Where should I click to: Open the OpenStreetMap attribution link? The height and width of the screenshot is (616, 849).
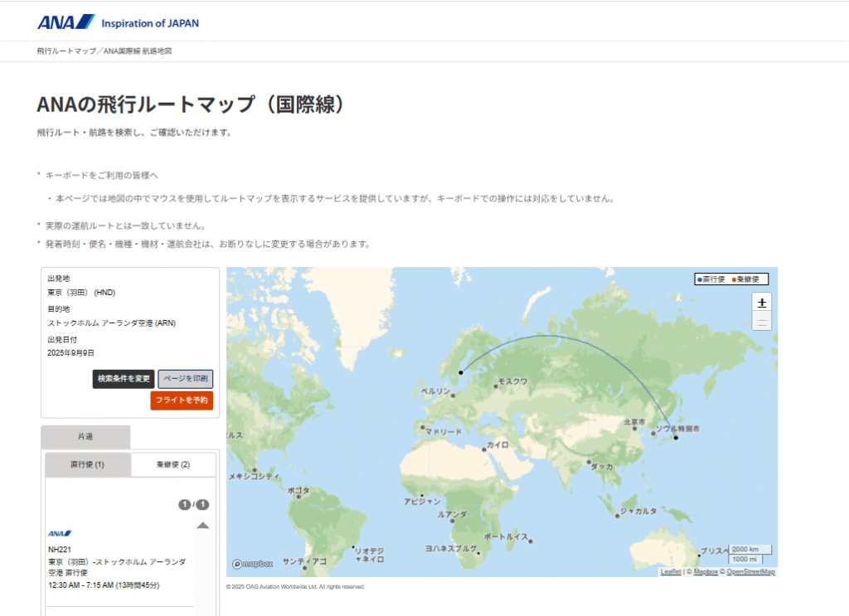[750, 571]
